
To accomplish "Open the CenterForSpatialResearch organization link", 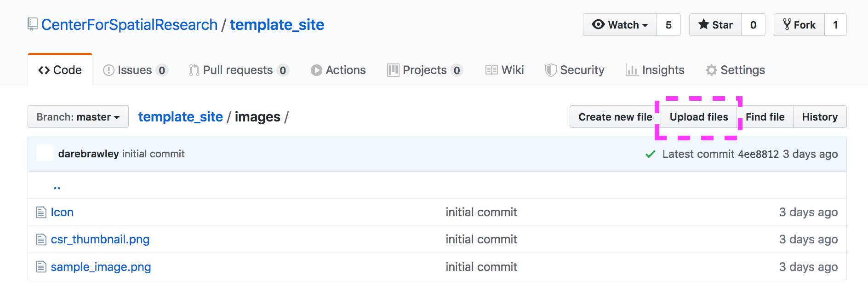I will [x=130, y=25].
